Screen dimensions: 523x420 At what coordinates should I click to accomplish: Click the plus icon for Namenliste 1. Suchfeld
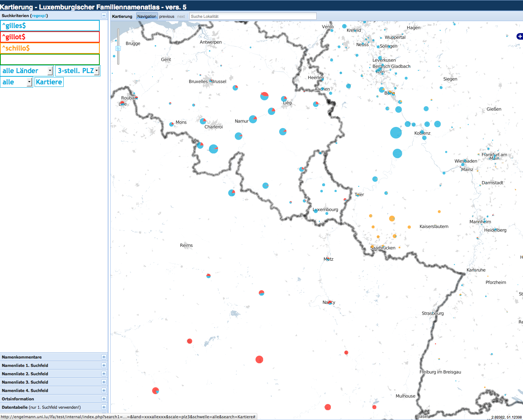tap(104, 365)
